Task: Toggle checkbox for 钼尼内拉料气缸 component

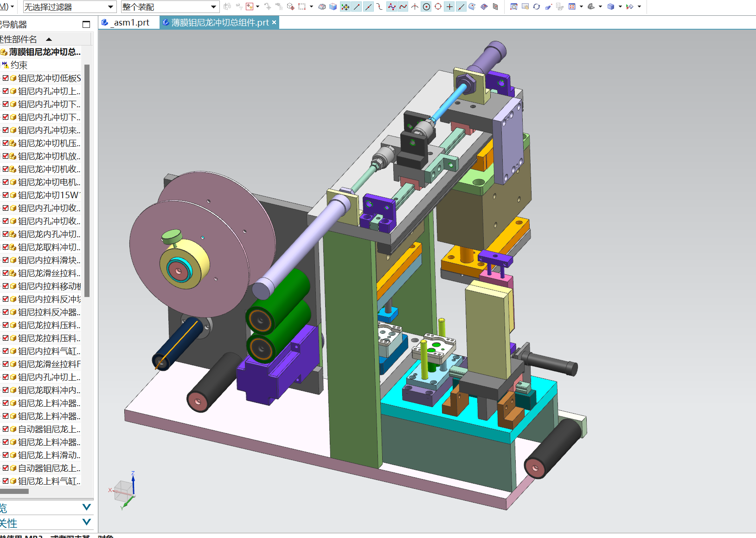Action: pos(6,351)
